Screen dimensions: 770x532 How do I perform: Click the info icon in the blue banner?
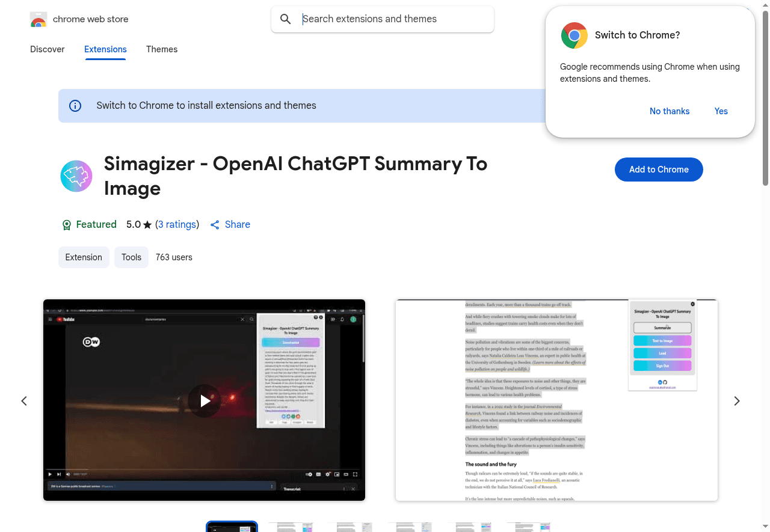(x=75, y=106)
